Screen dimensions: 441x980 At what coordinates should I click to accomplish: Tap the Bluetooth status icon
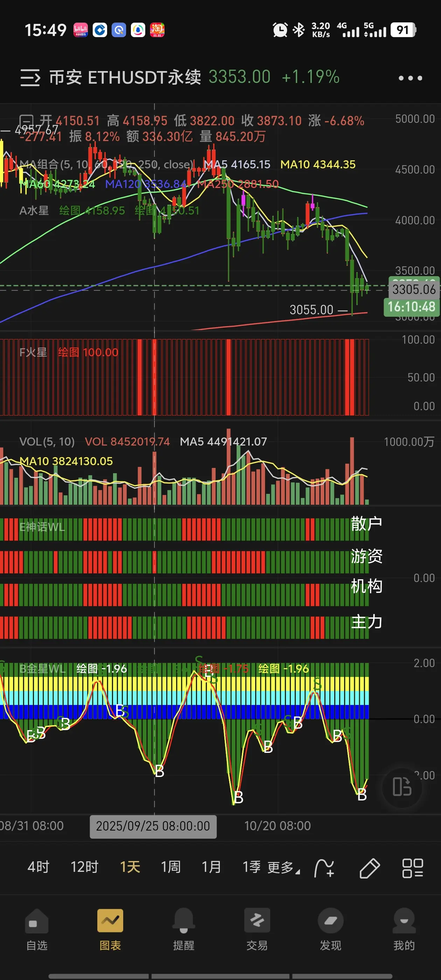(x=299, y=30)
